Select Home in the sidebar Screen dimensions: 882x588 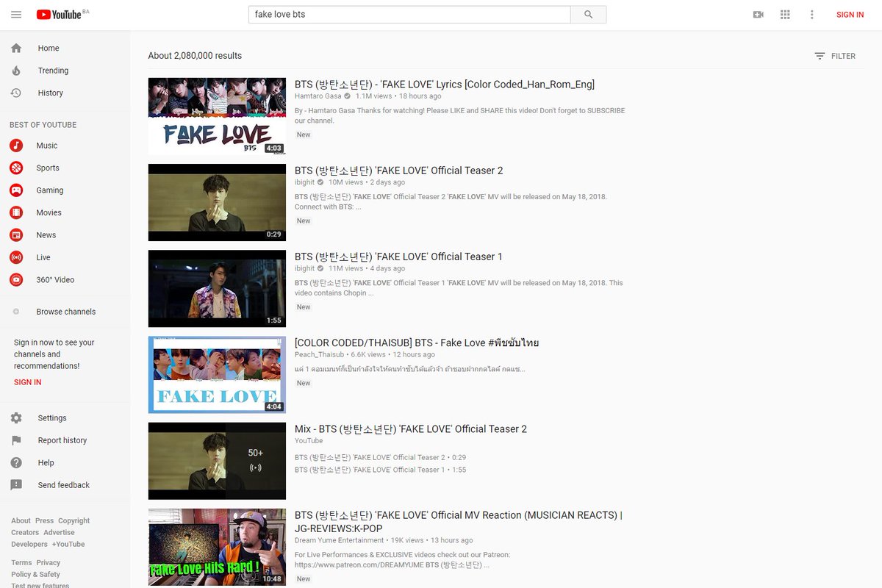49,48
